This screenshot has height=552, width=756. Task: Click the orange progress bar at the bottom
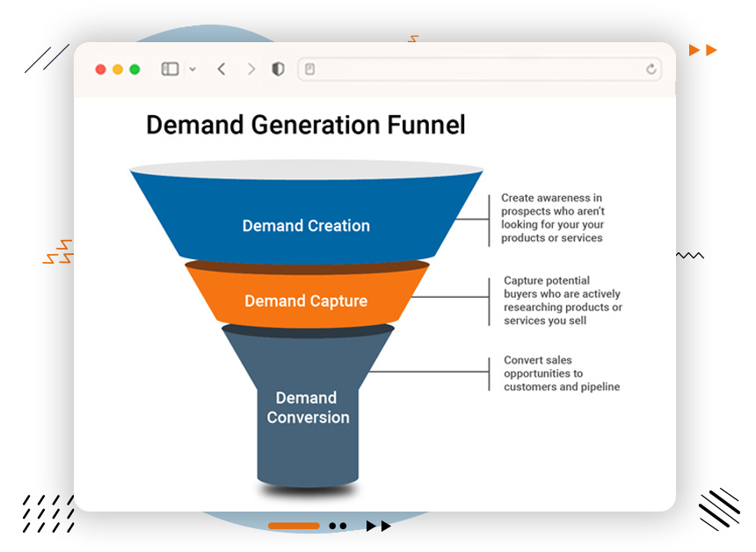tap(294, 526)
